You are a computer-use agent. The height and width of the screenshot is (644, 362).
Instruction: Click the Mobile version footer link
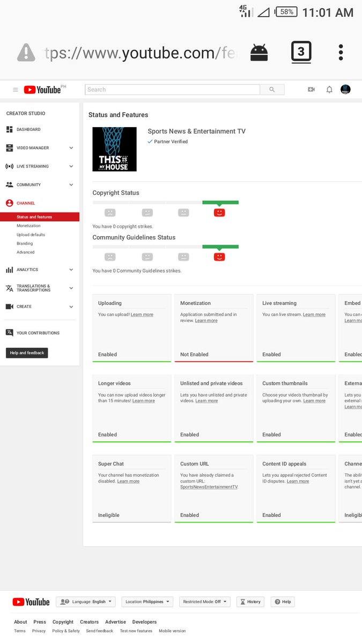(172, 631)
